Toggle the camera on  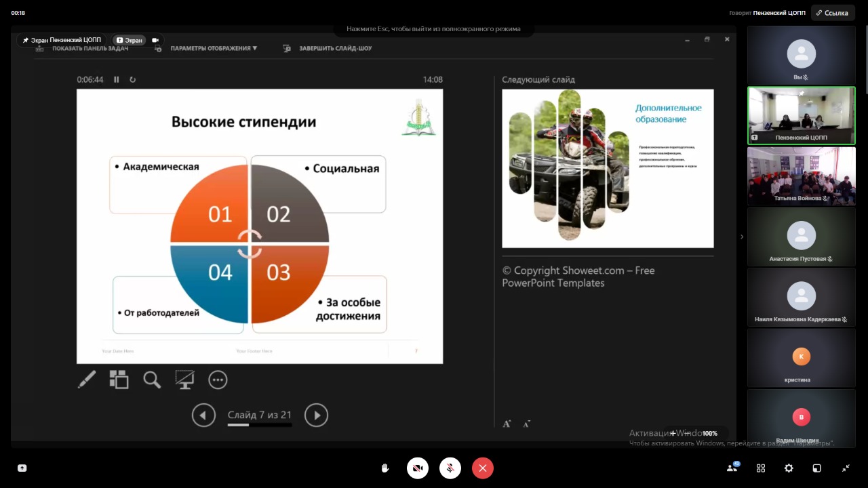coord(418,468)
